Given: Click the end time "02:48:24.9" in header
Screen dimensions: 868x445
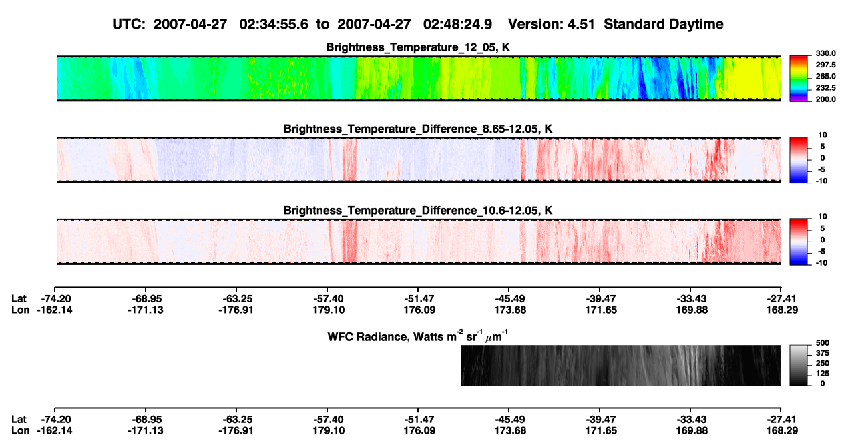Looking at the screenshot, I should 458,25.
